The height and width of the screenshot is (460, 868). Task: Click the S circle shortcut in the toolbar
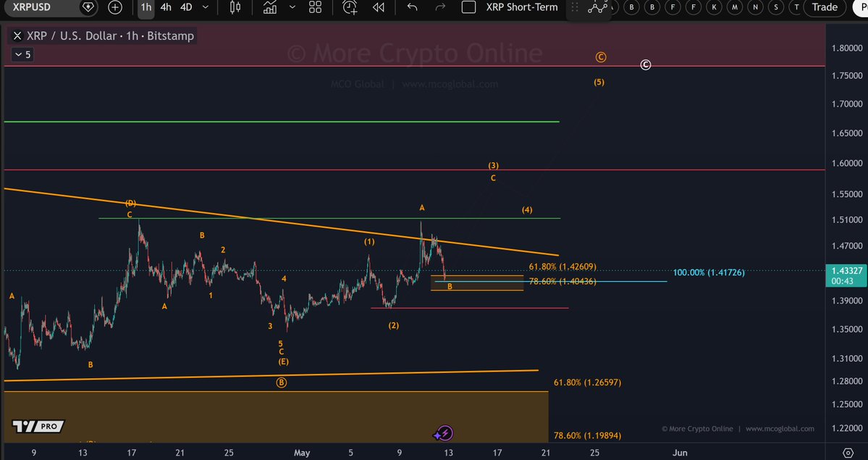(776, 7)
